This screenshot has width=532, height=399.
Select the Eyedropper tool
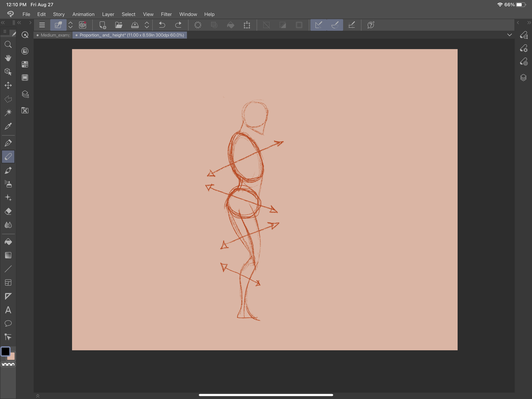8,126
